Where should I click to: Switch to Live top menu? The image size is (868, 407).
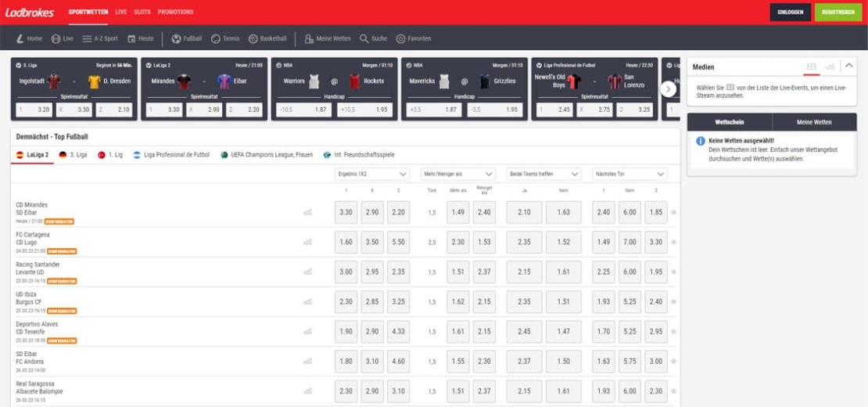[x=121, y=13]
